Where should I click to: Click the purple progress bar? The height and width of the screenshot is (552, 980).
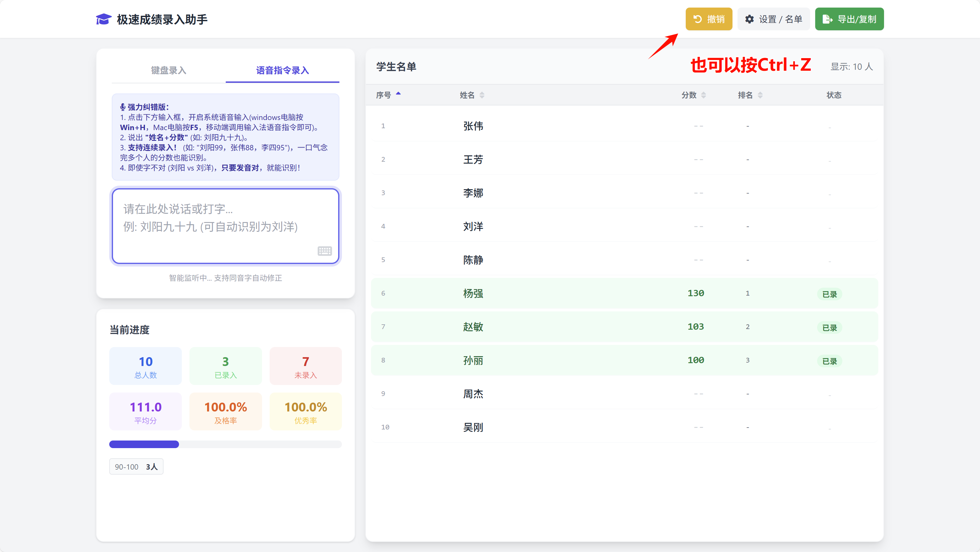(144, 444)
